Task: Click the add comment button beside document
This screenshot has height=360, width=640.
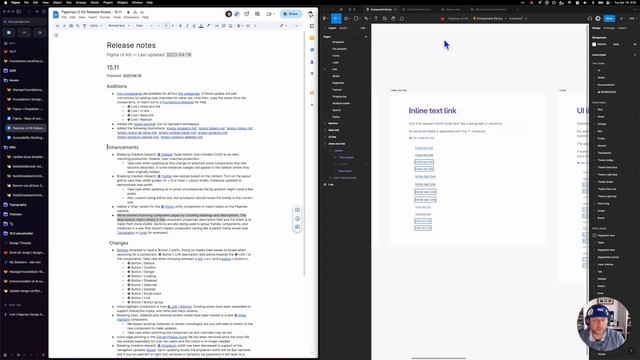Action: [x=297, y=210]
